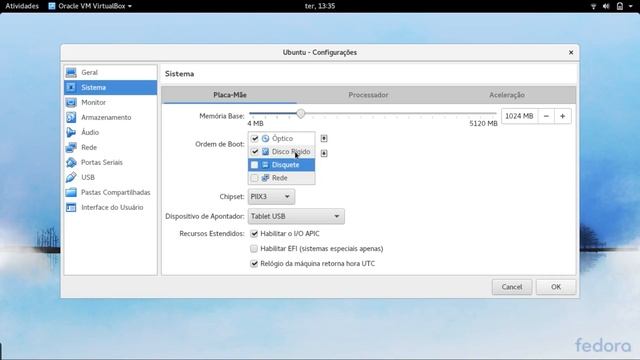The height and width of the screenshot is (360, 640).
Task: Click the Portas Seriais connector icon
Action: (x=71, y=162)
